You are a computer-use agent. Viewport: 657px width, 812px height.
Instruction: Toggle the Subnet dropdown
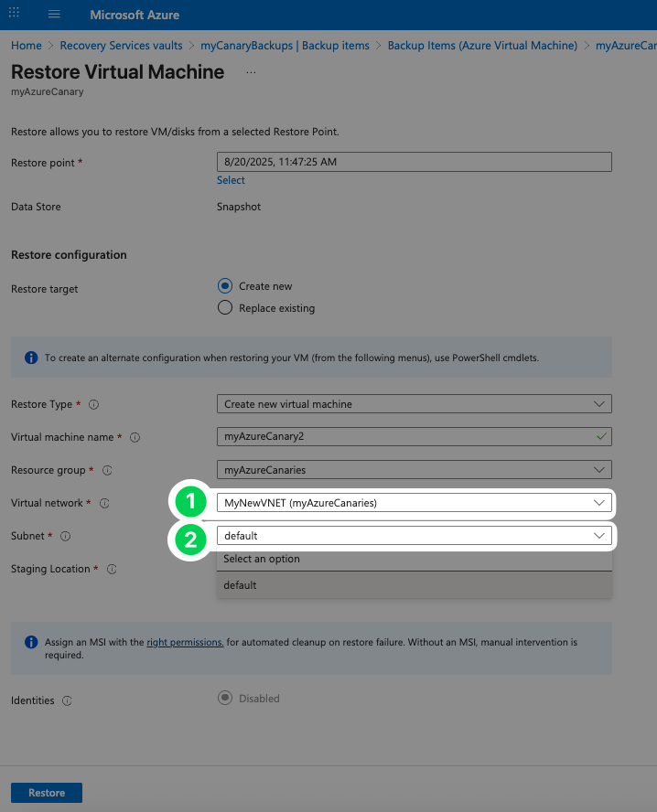[x=414, y=536]
